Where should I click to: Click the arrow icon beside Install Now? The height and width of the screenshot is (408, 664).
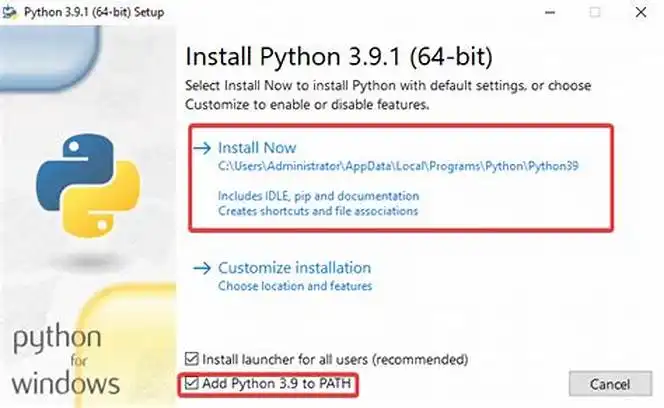(202, 148)
